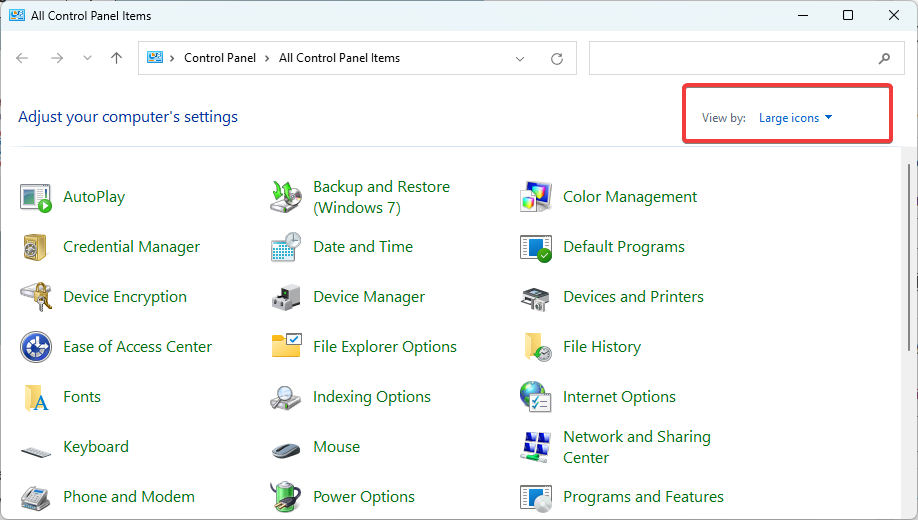Open the File Explorer Options folder icon

pyautogui.click(x=286, y=345)
